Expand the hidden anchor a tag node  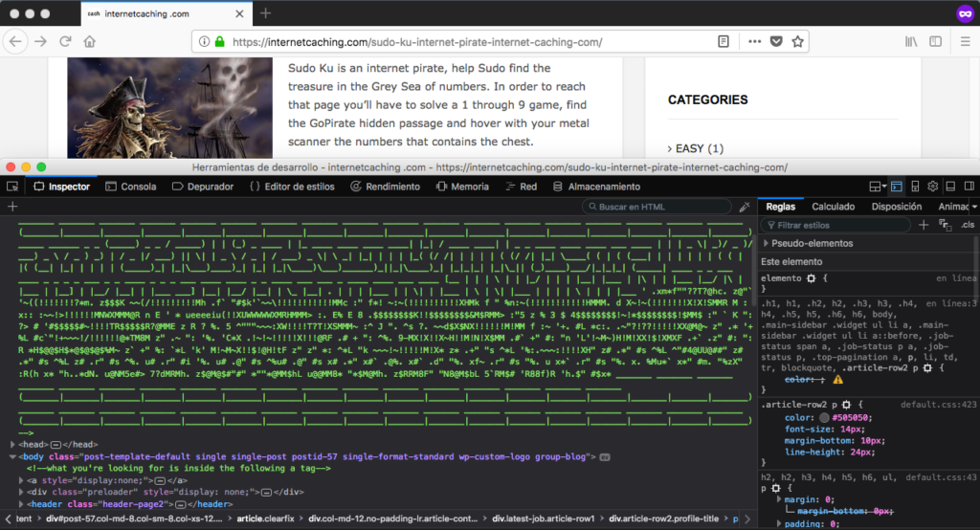21,480
